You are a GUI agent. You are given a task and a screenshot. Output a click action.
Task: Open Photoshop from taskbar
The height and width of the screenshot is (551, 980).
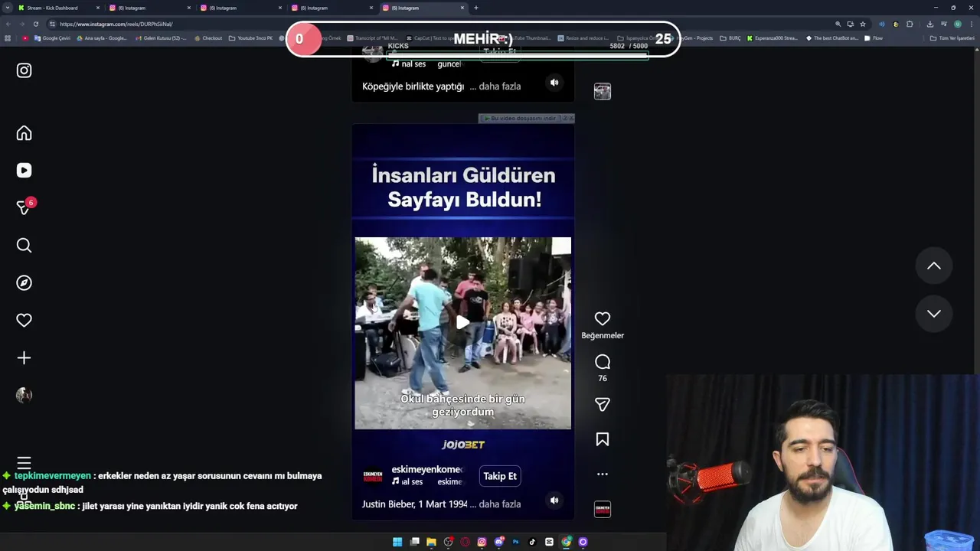click(x=515, y=542)
